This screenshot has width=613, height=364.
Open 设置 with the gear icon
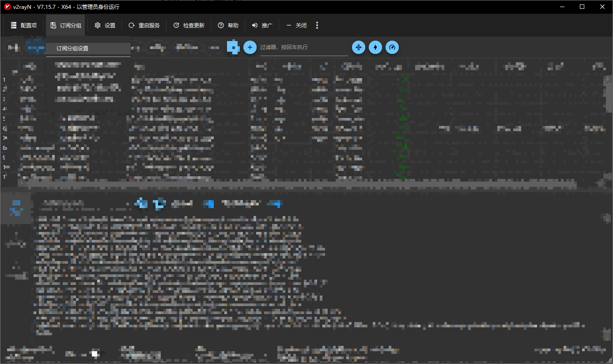click(105, 26)
